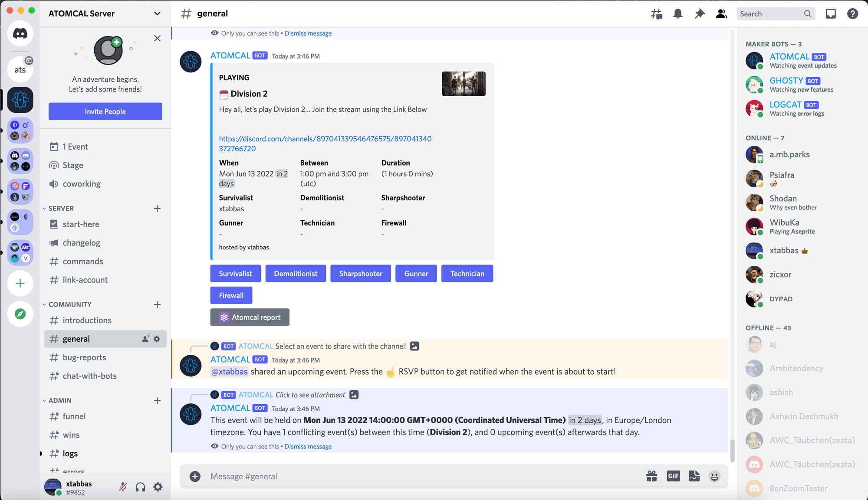Open attachment upload plus icon
The width and height of the screenshot is (868, 500).
pyautogui.click(x=195, y=477)
